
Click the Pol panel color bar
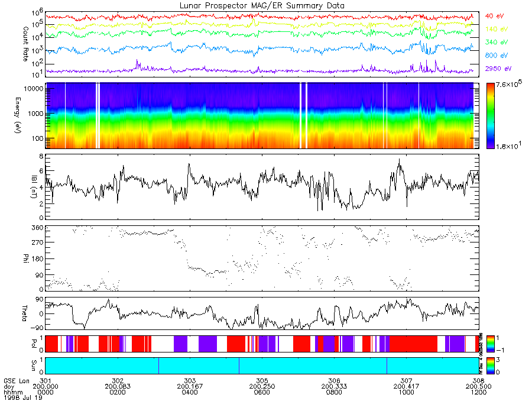click(490, 344)
